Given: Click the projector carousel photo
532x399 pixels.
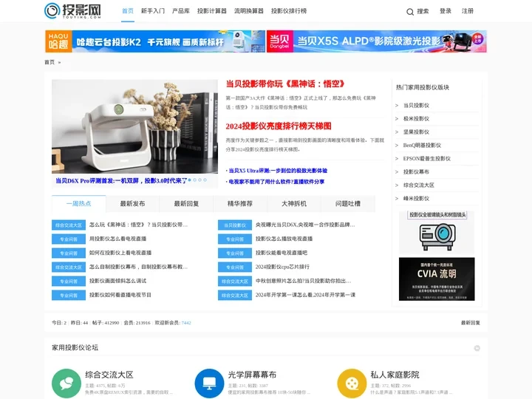Looking at the screenshot, I should click(134, 126).
